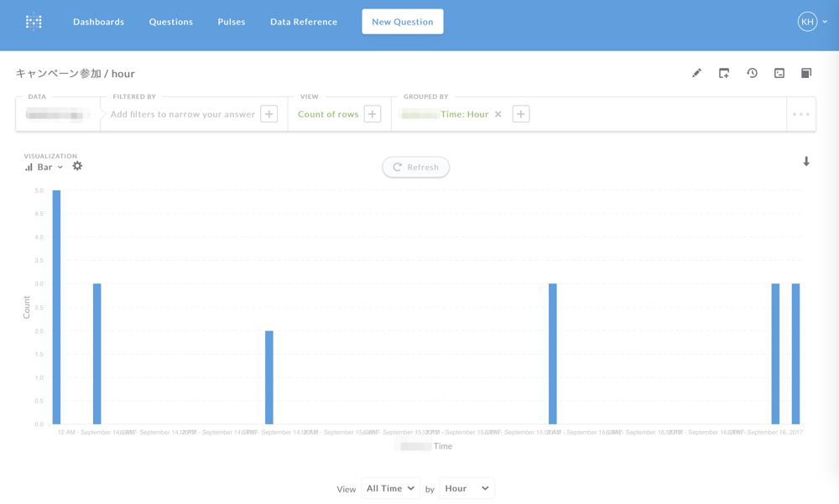
Task: Click the New Question button
Action: click(403, 22)
